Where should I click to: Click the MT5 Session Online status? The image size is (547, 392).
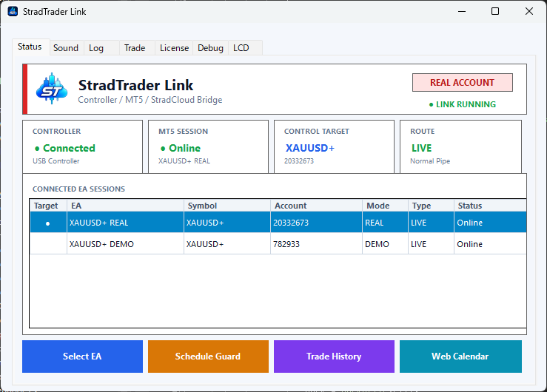click(181, 148)
